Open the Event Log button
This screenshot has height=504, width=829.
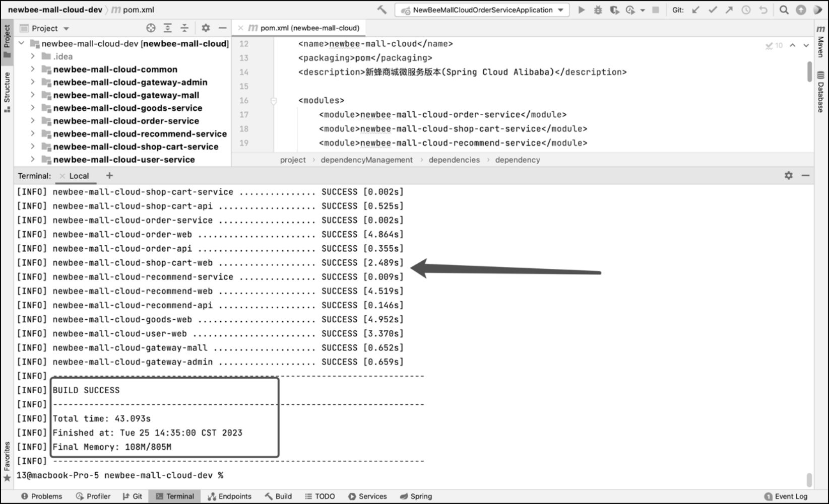[x=786, y=496]
